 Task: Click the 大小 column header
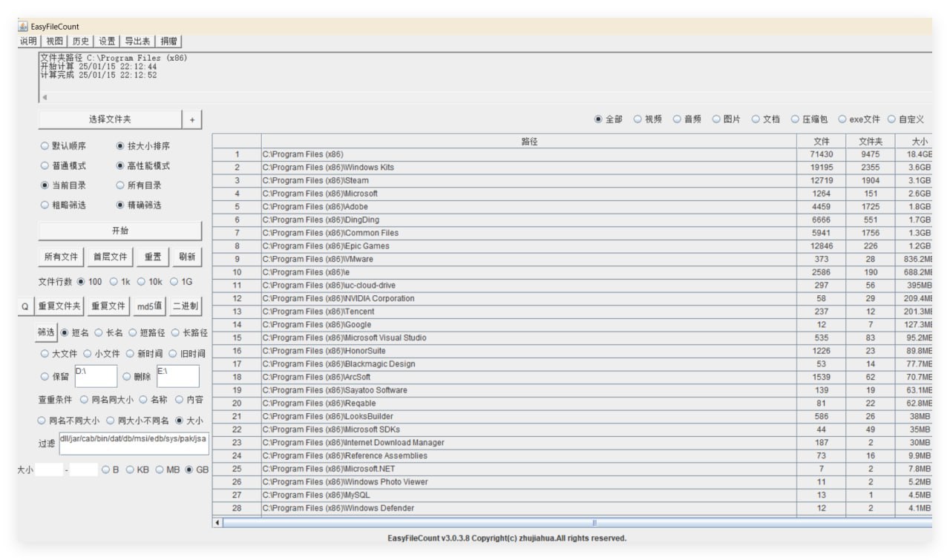point(921,141)
